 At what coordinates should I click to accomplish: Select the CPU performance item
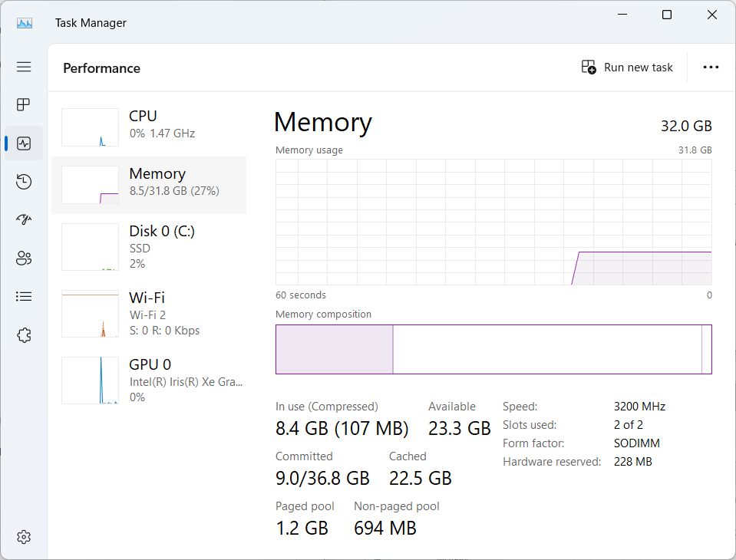click(x=149, y=127)
